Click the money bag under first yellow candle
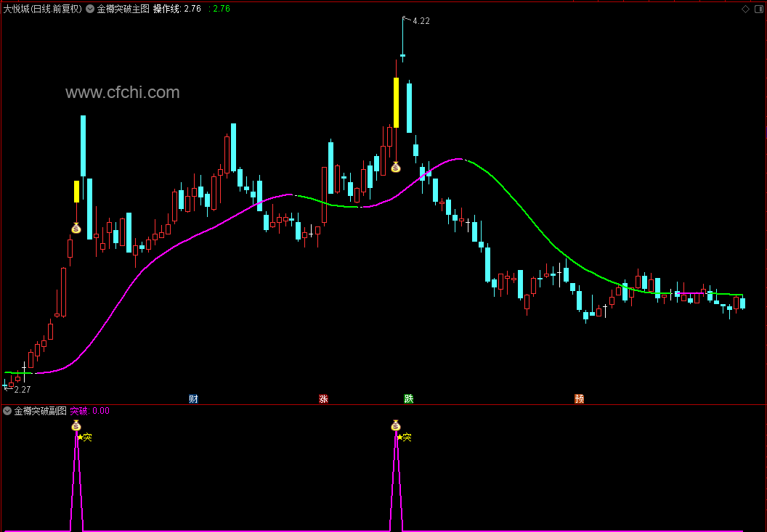 (76, 228)
